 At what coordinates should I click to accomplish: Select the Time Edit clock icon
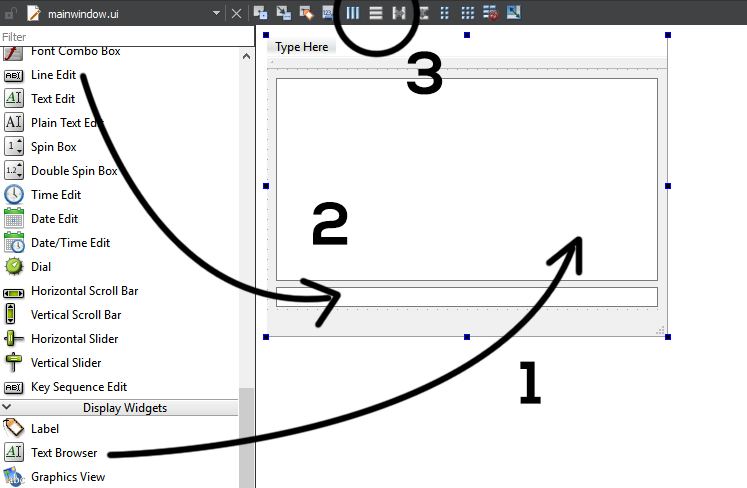(x=13, y=194)
